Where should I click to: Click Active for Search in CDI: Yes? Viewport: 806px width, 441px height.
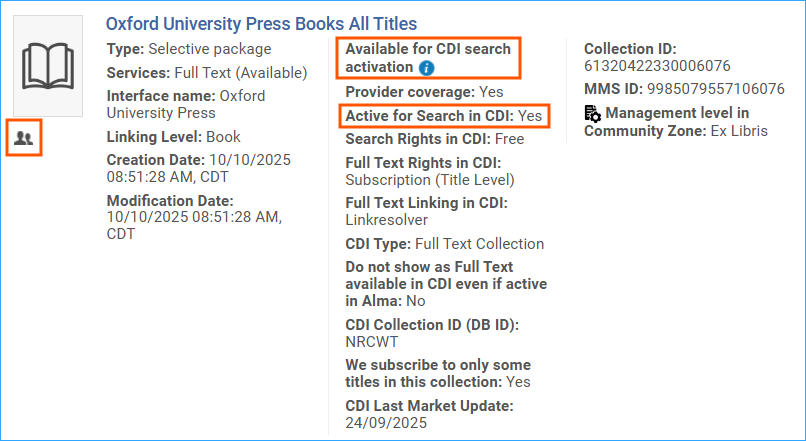click(x=444, y=116)
